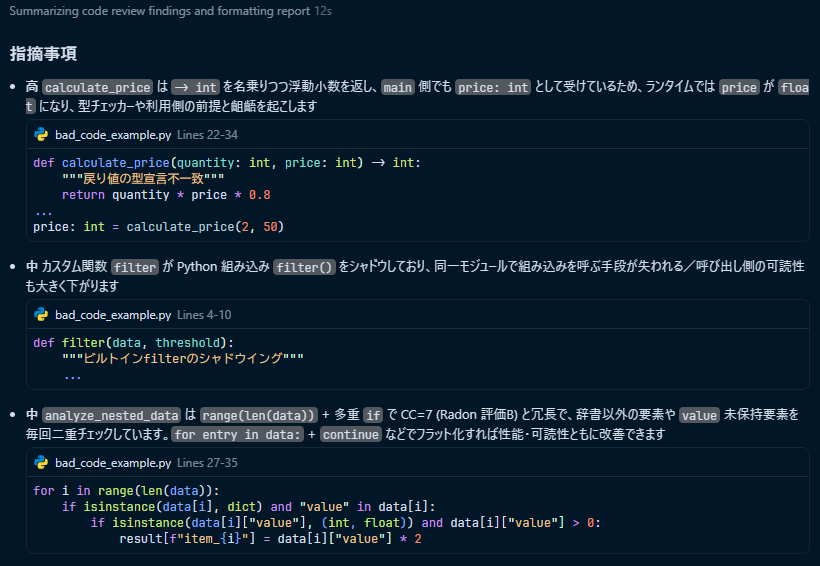Click the inline code 'filter()' chip
The image size is (820, 566).
[304, 267]
